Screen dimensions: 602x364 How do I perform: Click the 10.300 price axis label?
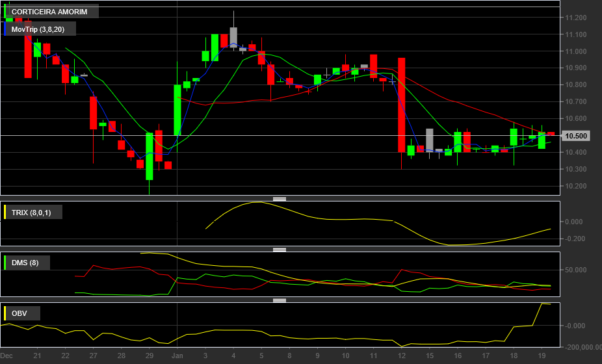coord(575,170)
